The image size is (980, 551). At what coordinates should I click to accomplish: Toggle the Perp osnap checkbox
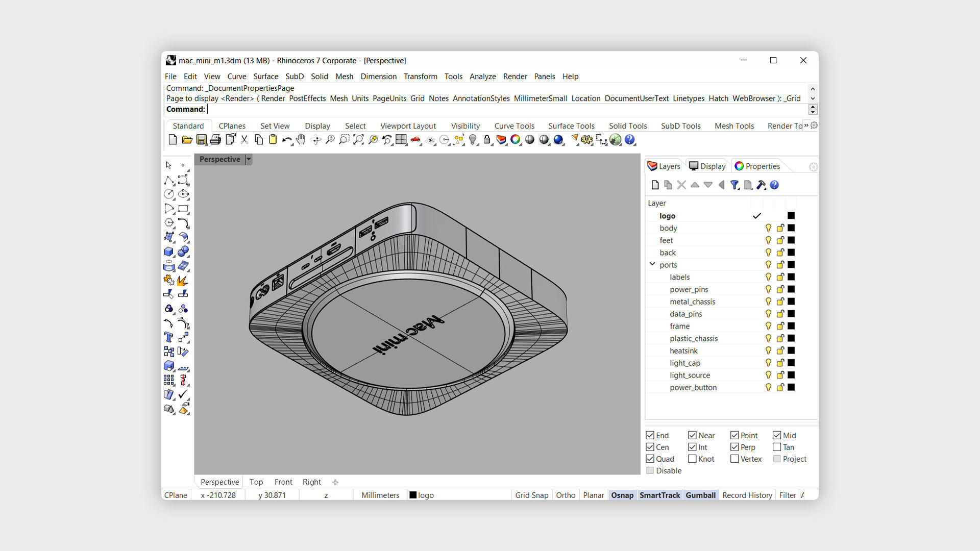[734, 447]
